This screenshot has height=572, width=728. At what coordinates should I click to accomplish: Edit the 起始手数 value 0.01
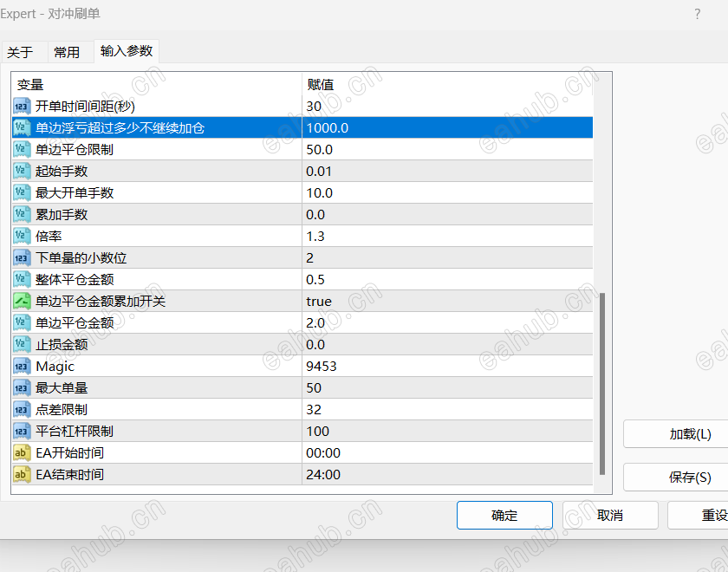click(447, 172)
